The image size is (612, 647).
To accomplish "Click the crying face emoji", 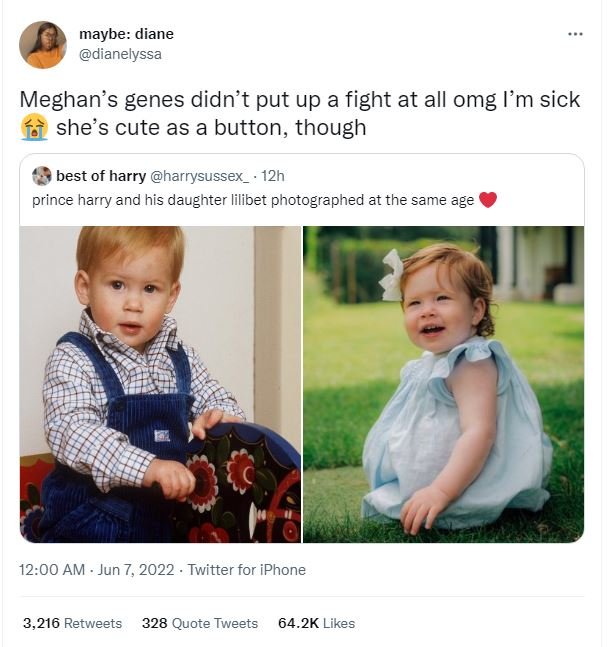I will [x=34, y=127].
